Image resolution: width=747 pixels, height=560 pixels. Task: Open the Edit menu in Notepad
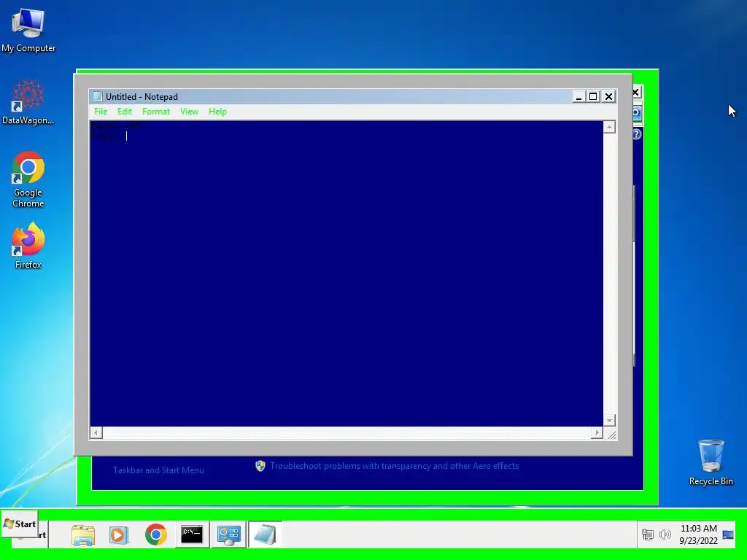tap(124, 112)
